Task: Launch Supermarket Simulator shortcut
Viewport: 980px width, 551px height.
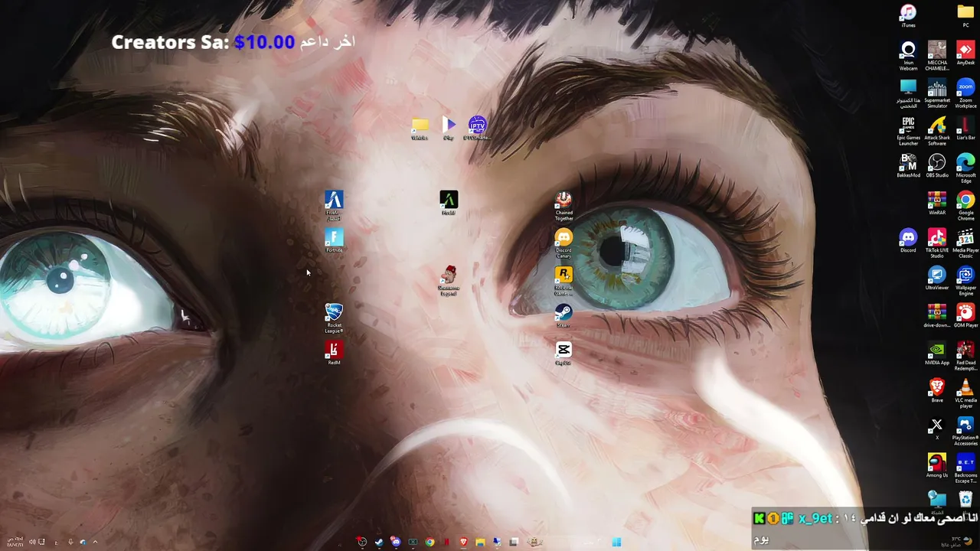Action: (937, 94)
